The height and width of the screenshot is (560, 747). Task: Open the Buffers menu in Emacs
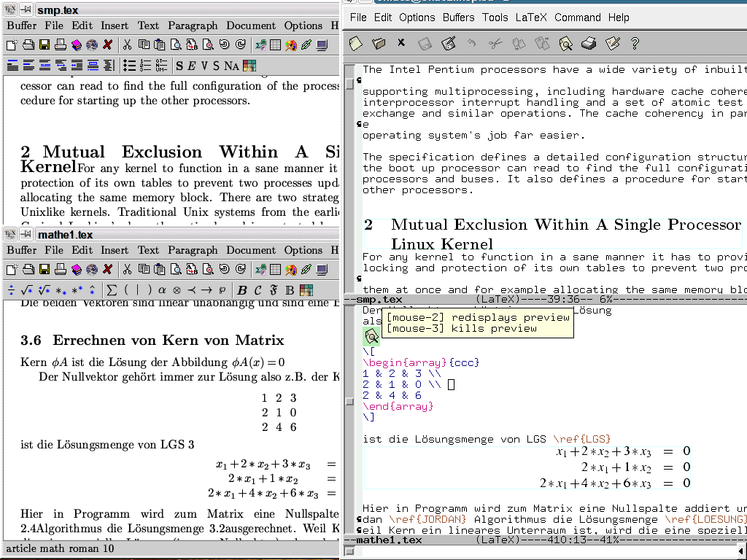point(459,17)
